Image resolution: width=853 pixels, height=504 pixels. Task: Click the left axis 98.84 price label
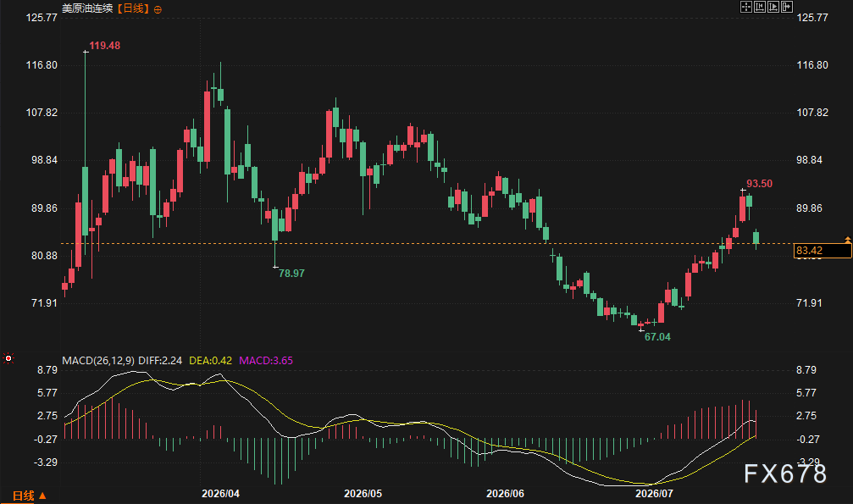[x=45, y=160]
